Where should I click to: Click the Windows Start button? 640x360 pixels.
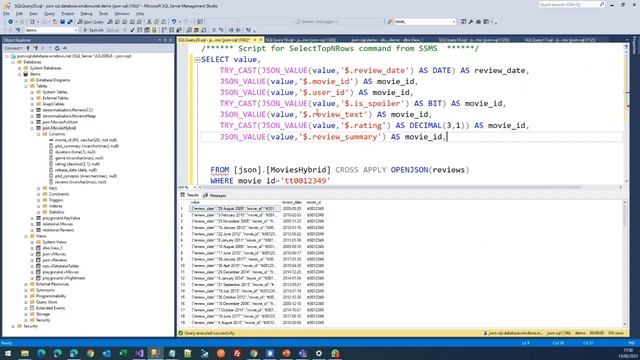(x=8, y=353)
